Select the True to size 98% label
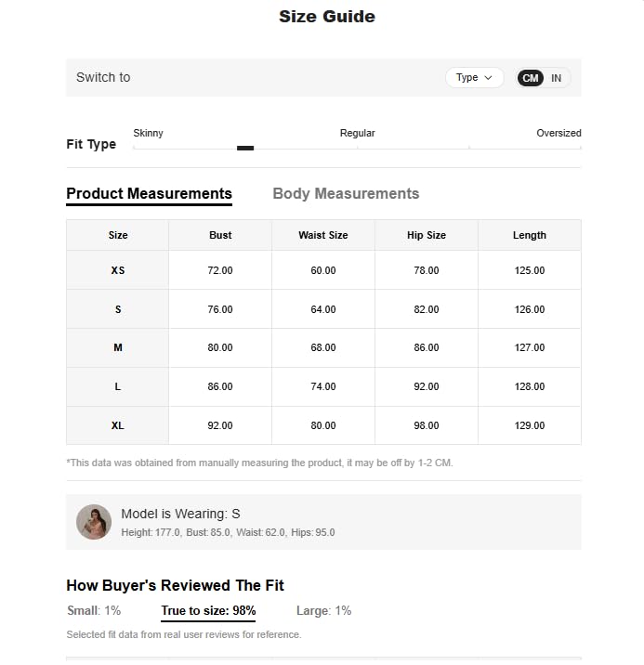The image size is (644, 665). (x=208, y=610)
